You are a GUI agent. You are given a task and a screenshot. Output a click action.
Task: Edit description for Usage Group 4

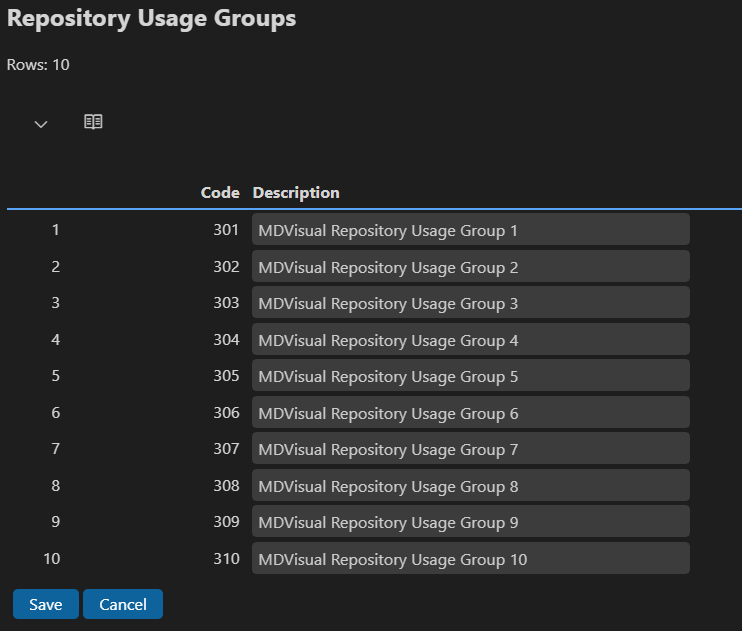[471, 339]
